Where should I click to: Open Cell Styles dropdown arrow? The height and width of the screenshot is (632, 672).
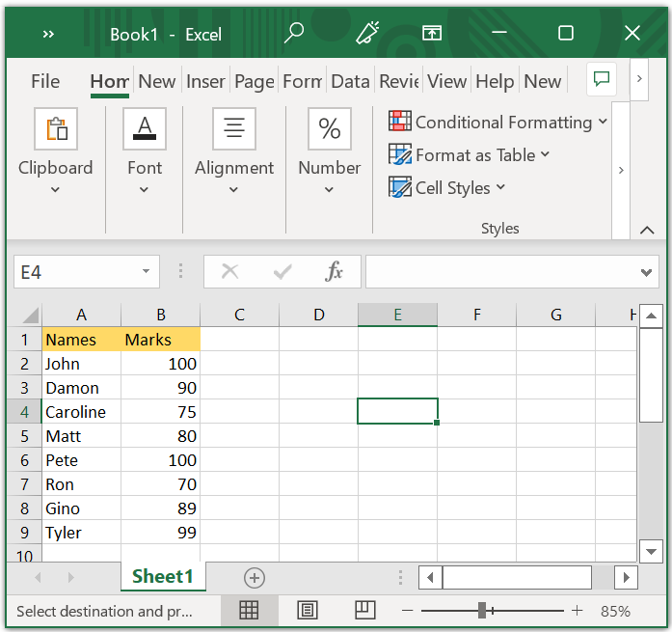tap(501, 187)
